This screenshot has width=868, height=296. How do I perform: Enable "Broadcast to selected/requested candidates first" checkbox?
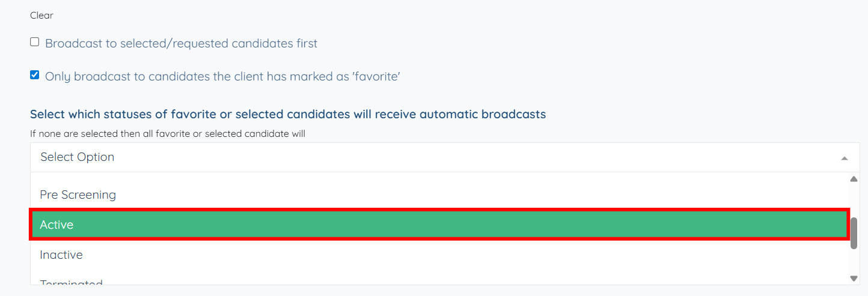(35, 42)
